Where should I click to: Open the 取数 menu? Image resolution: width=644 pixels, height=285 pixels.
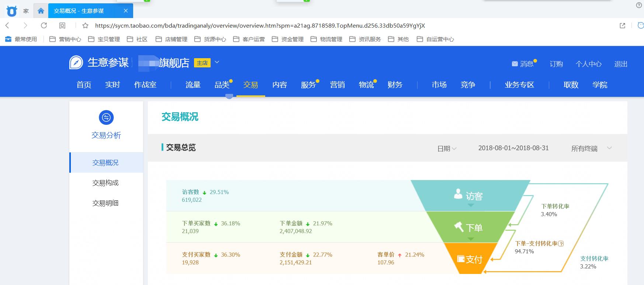tap(571, 85)
